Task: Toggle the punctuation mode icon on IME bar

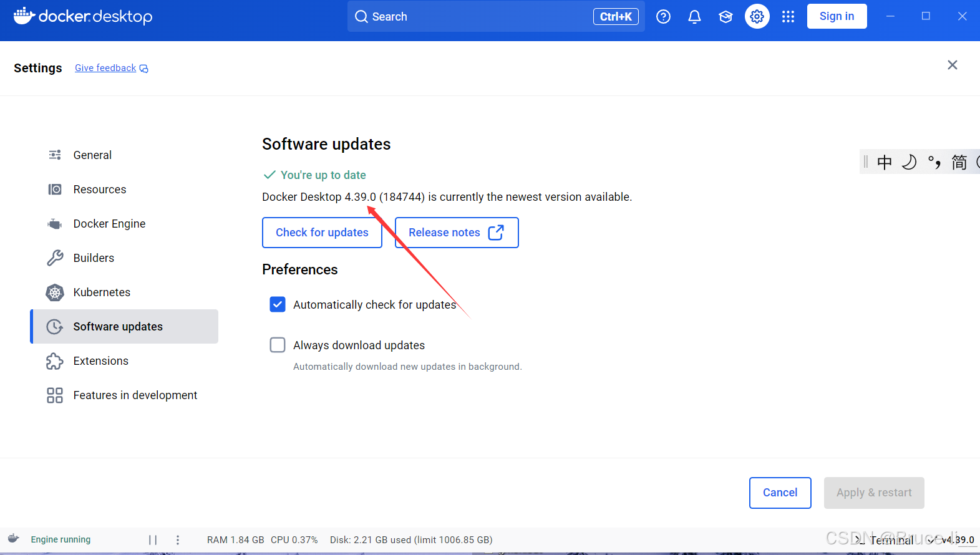Action: pos(934,162)
